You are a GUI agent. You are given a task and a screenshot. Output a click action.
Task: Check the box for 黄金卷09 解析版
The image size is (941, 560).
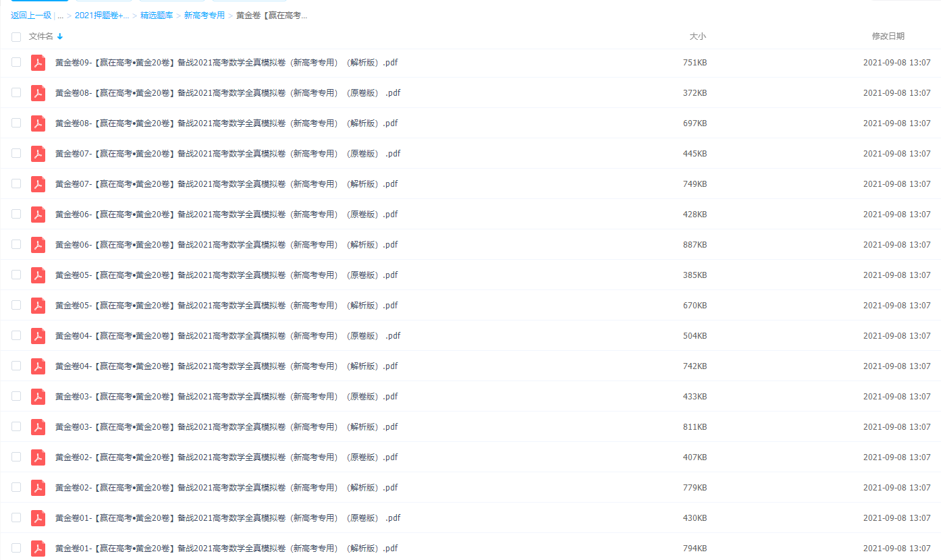(16, 62)
